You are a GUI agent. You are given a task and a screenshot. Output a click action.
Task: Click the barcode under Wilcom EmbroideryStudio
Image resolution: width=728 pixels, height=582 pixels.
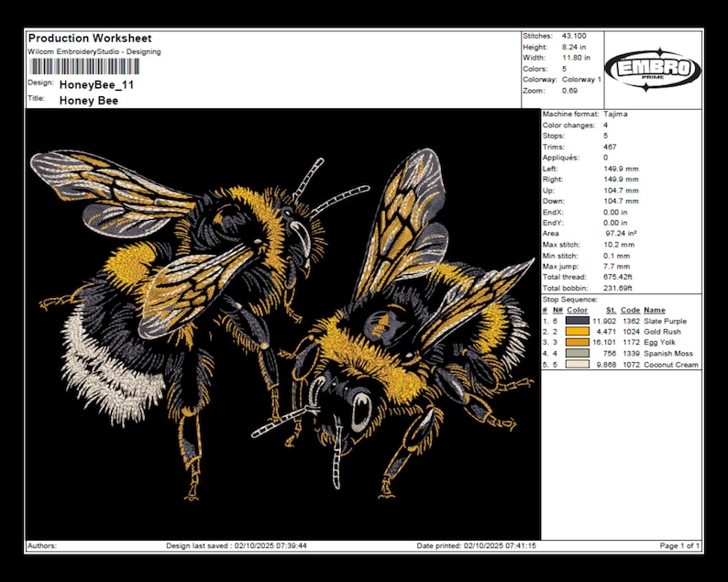[84, 67]
